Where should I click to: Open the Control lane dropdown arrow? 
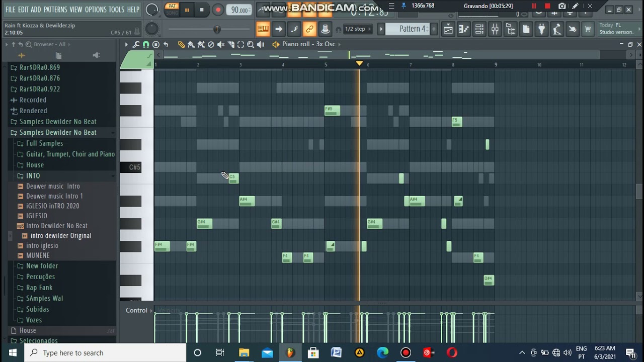coord(151,311)
